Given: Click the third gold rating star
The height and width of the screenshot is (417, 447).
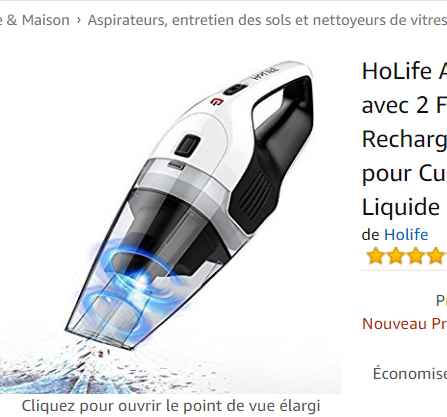Looking at the screenshot, I should tap(416, 256).
